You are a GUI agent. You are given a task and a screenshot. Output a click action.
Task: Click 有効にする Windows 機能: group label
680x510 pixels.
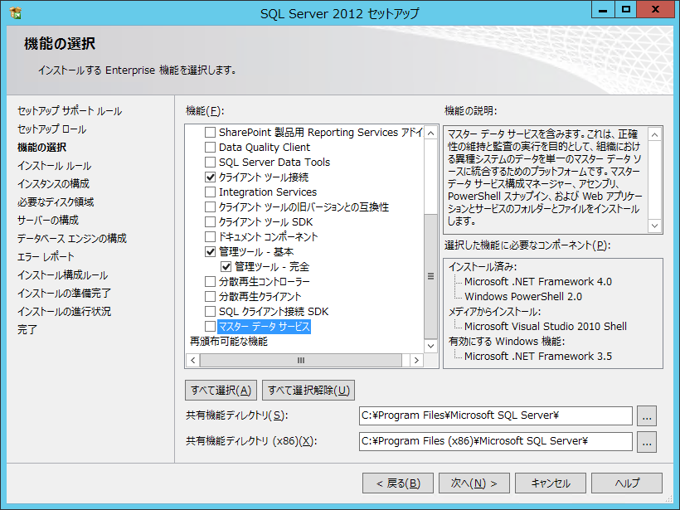coord(507,342)
